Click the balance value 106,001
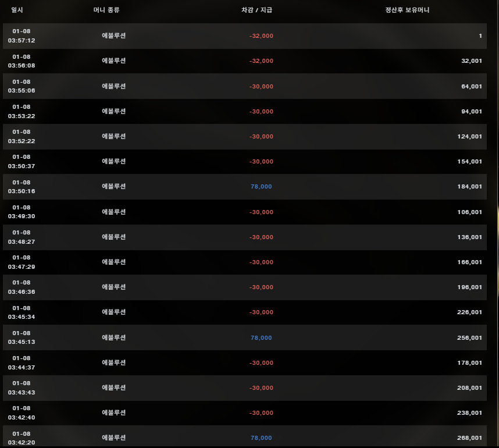This screenshot has width=499, height=448. pos(470,212)
